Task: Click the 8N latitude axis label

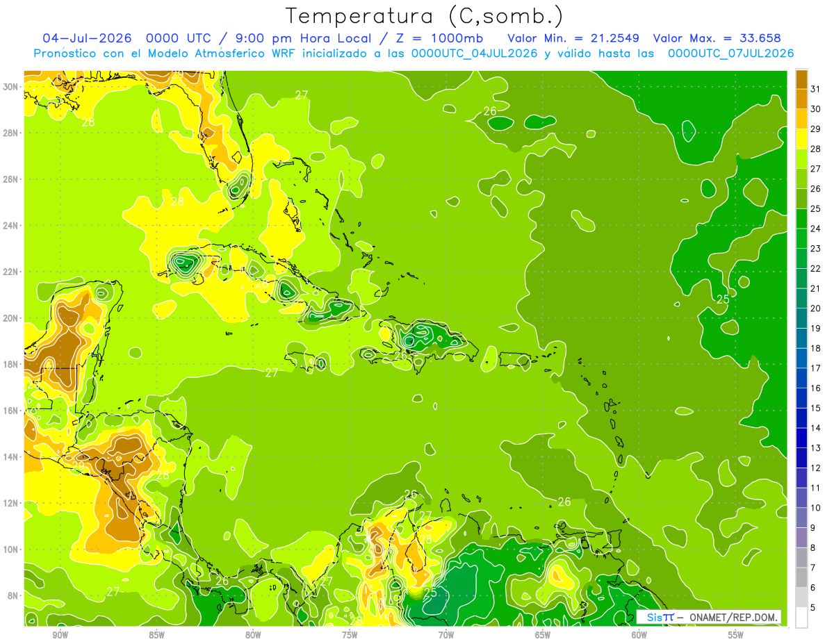Action: [x=14, y=596]
